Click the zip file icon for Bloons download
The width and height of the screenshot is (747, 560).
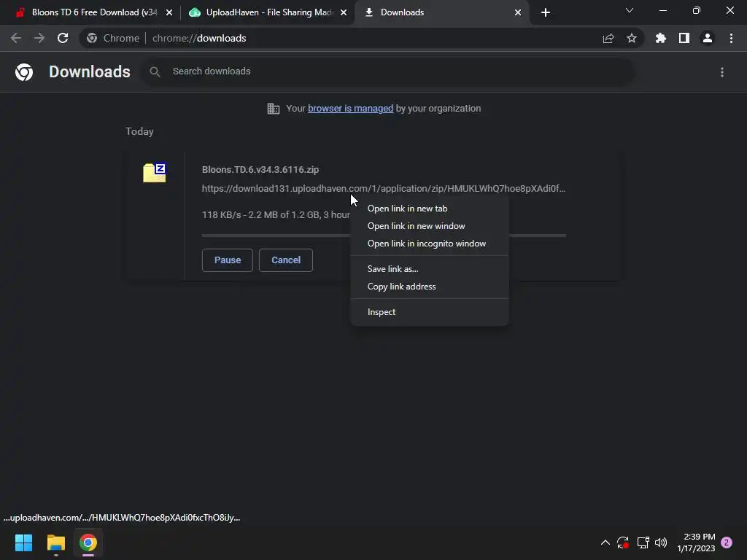point(155,172)
